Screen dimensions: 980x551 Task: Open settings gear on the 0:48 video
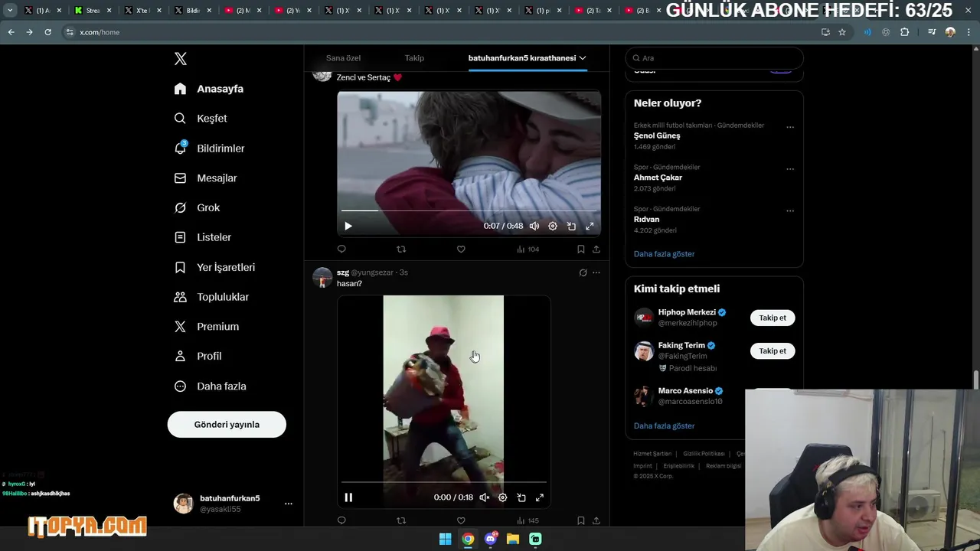pyautogui.click(x=553, y=226)
